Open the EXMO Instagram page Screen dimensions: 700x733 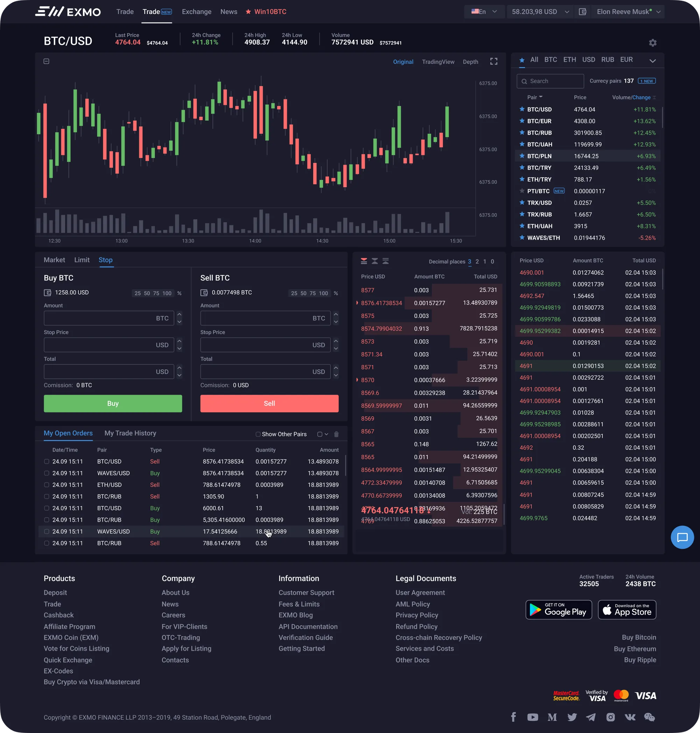tap(610, 717)
